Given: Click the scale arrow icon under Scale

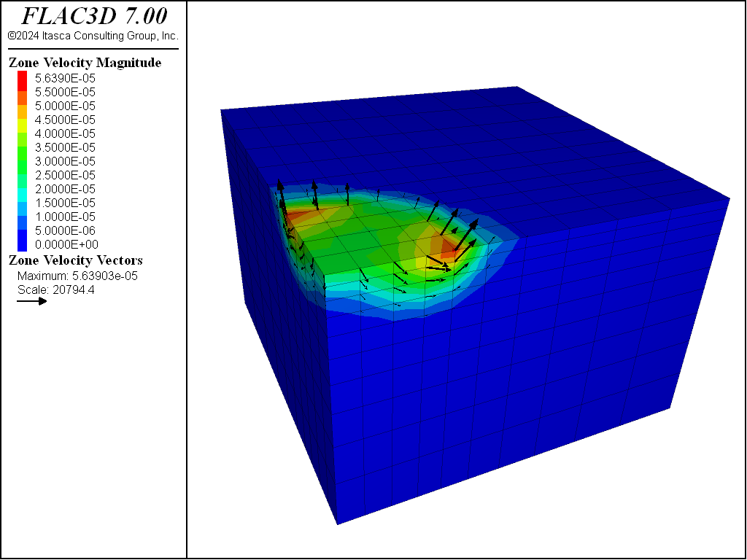Looking at the screenshot, I should pyautogui.click(x=32, y=301).
